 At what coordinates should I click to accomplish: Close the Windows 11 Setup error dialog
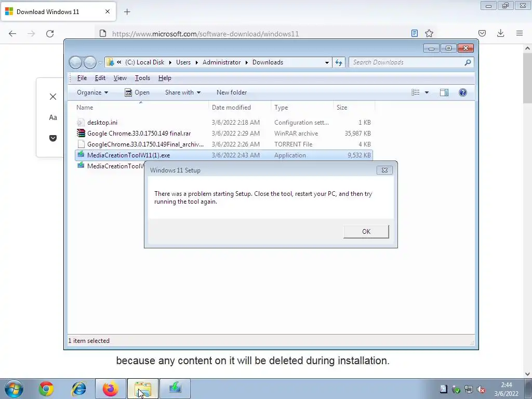pyautogui.click(x=384, y=170)
